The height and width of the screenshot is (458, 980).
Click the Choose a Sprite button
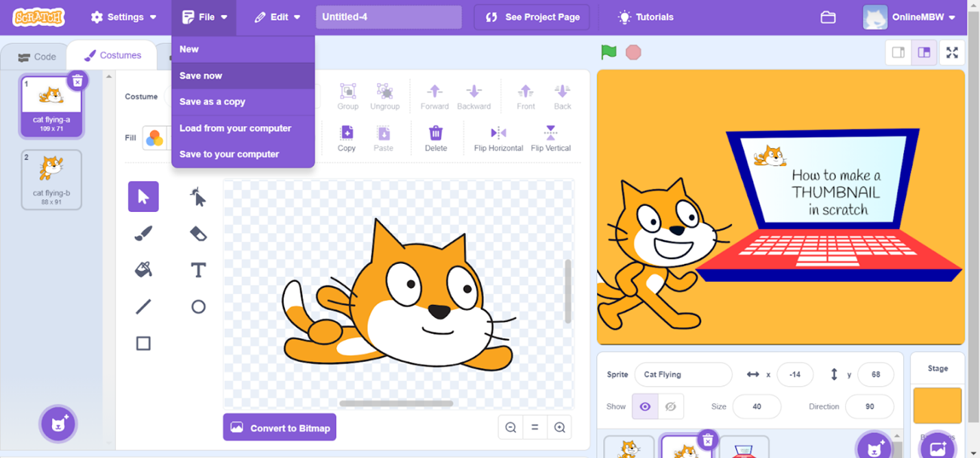[x=875, y=448]
